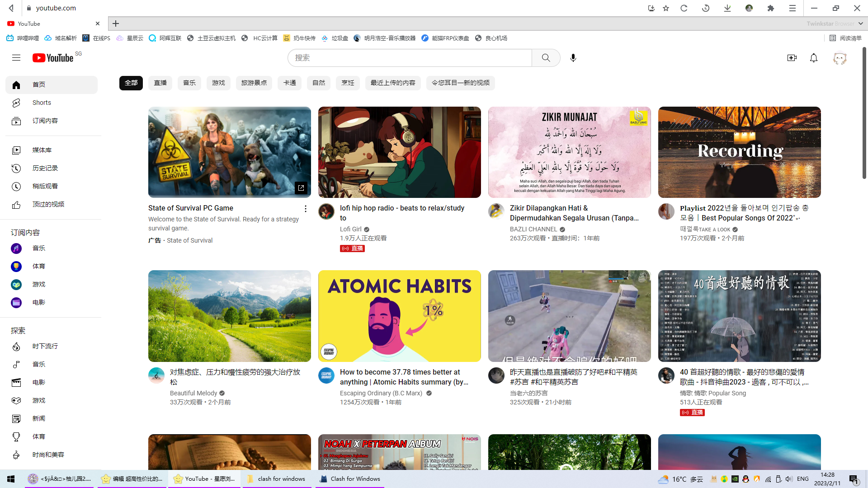Open 订阅内容 subscriptions in top sidebar
Viewport: 868px width, 488px height.
pyautogui.click(x=52, y=121)
